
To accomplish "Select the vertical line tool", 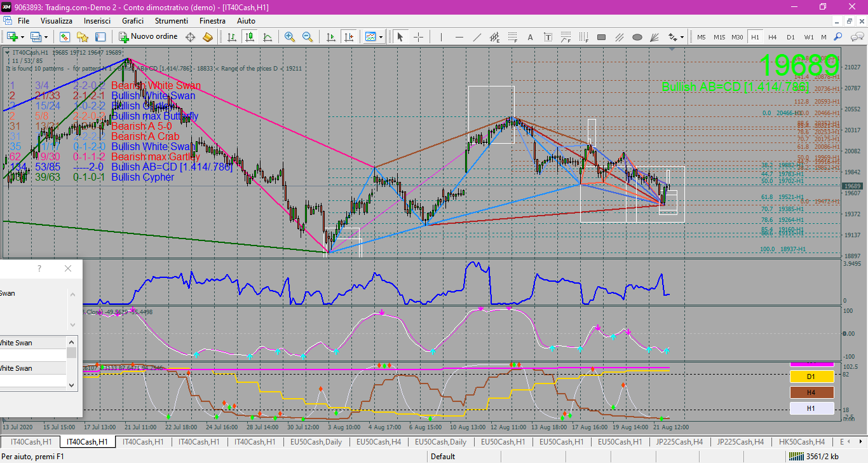I will [441, 37].
